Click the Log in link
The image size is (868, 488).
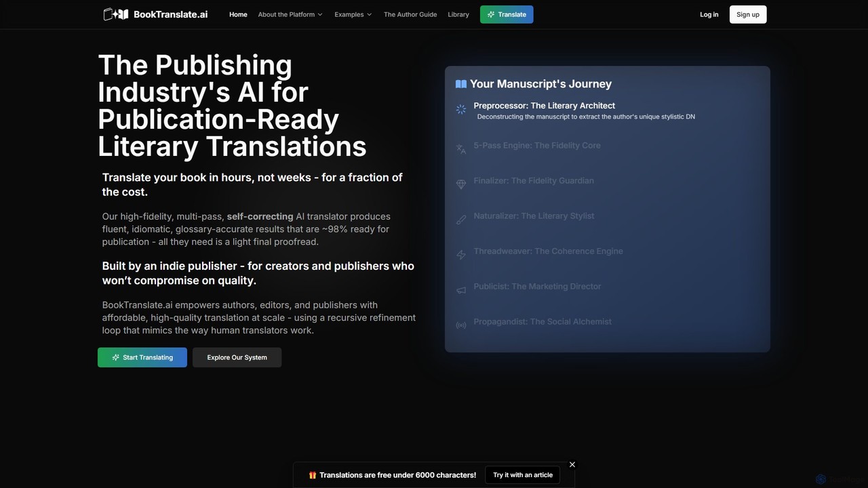709,14
